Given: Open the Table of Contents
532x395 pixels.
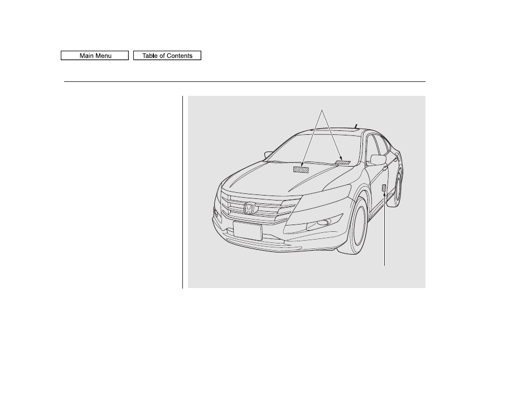Looking at the screenshot, I should point(167,56).
